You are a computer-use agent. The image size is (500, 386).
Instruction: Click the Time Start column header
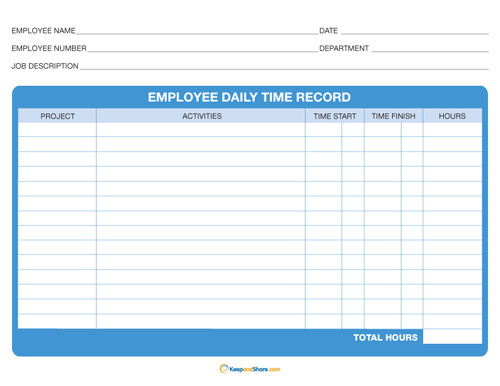(335, 116)
